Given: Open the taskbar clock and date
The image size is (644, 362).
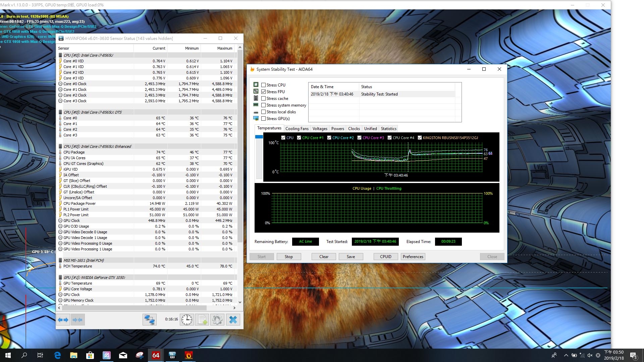Looking at the screenshot, I should 614,355.
